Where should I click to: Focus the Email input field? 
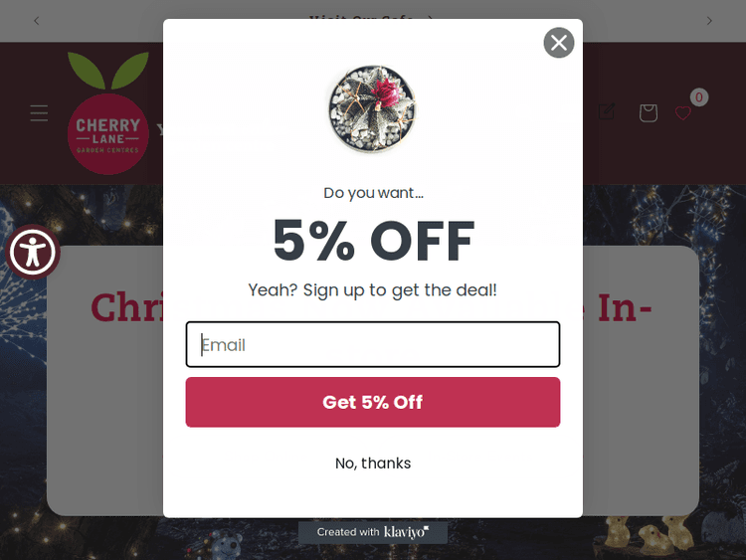pyautogui.click(x=373, y=344)
